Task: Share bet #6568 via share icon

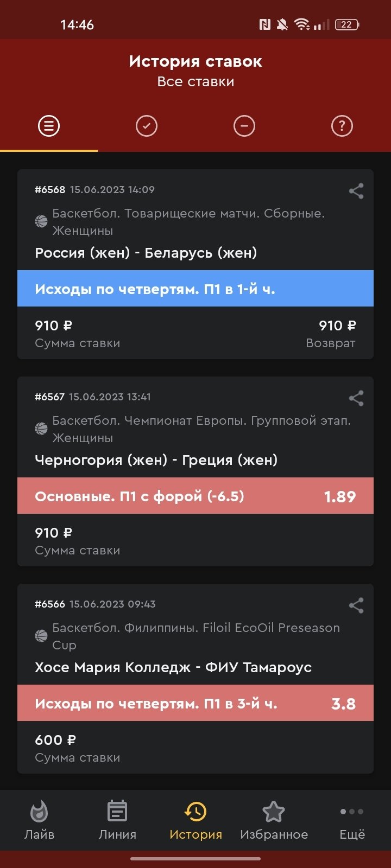Action: [356, 191]
